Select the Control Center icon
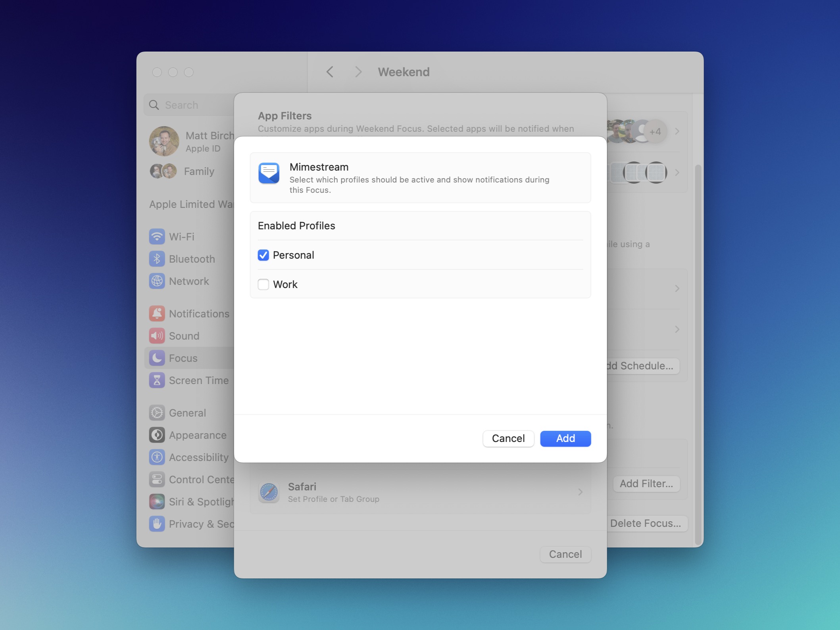Viewport: 840px width, 630px height. click(x=157, y=479)
